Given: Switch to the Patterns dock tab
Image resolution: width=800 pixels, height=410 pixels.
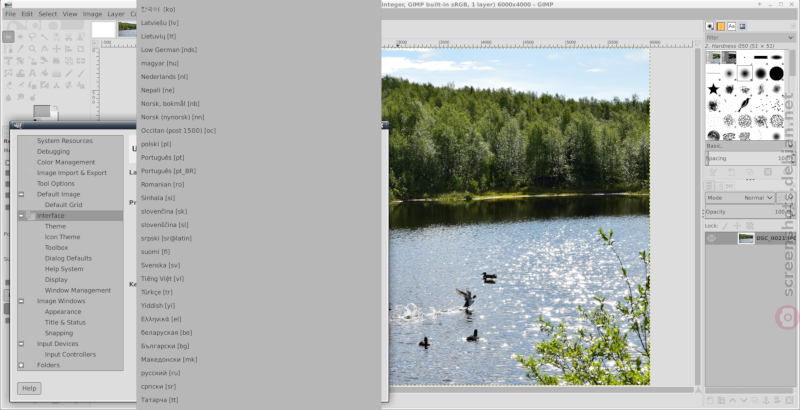Looking at the screenshot, I should [x=720, y=26].
